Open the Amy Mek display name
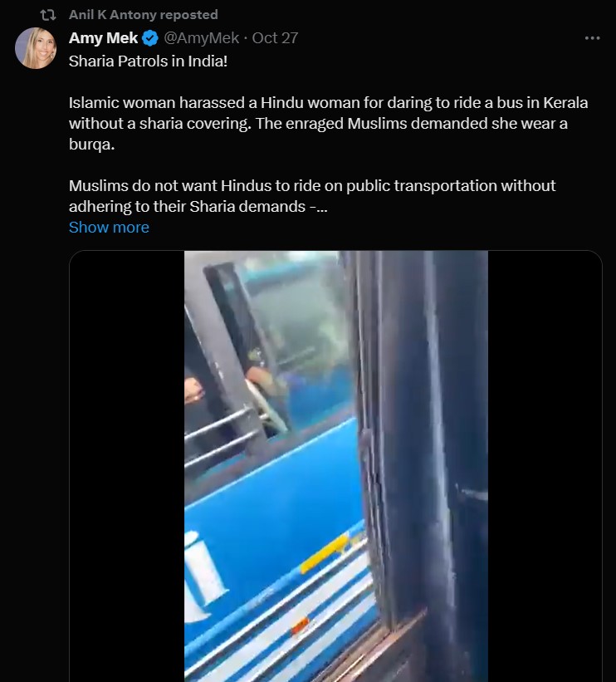The width and height of the screenshot is (616, 682). click(x=103, y=38)
